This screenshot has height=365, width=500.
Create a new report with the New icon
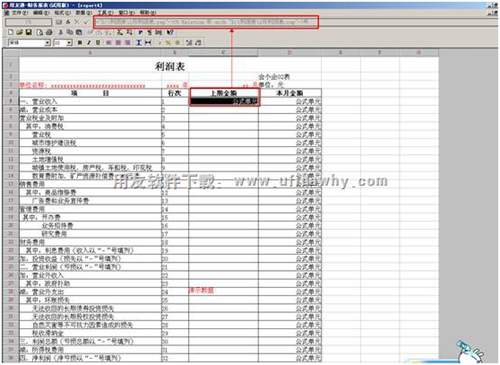[x=10, y=32]
